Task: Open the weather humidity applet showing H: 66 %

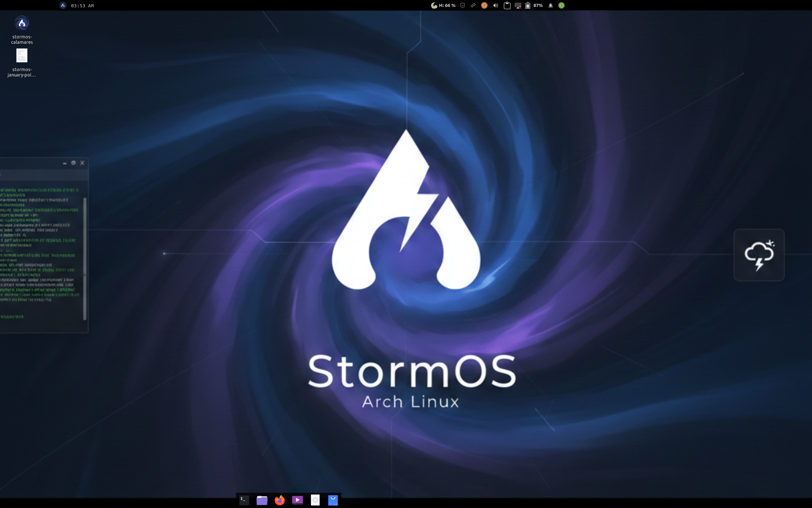Action: pos(443,5)
